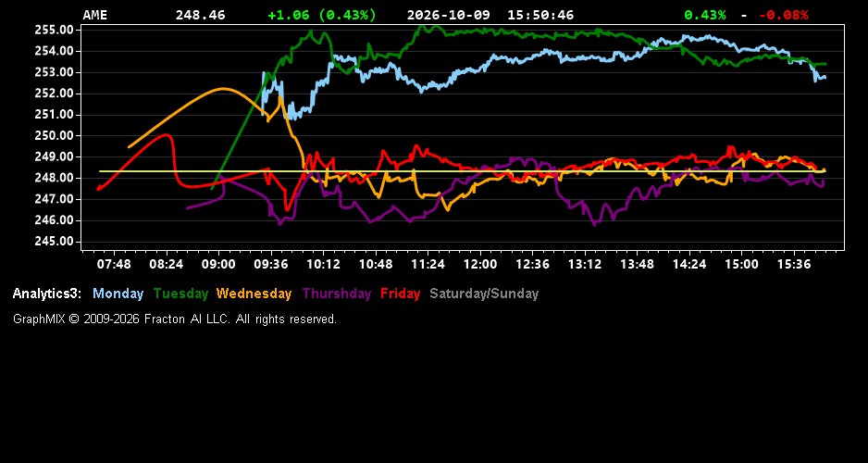Screen dimensions: 868x463
Task: Click the 248.00 price axis label
Action: (x=55, y=178)
